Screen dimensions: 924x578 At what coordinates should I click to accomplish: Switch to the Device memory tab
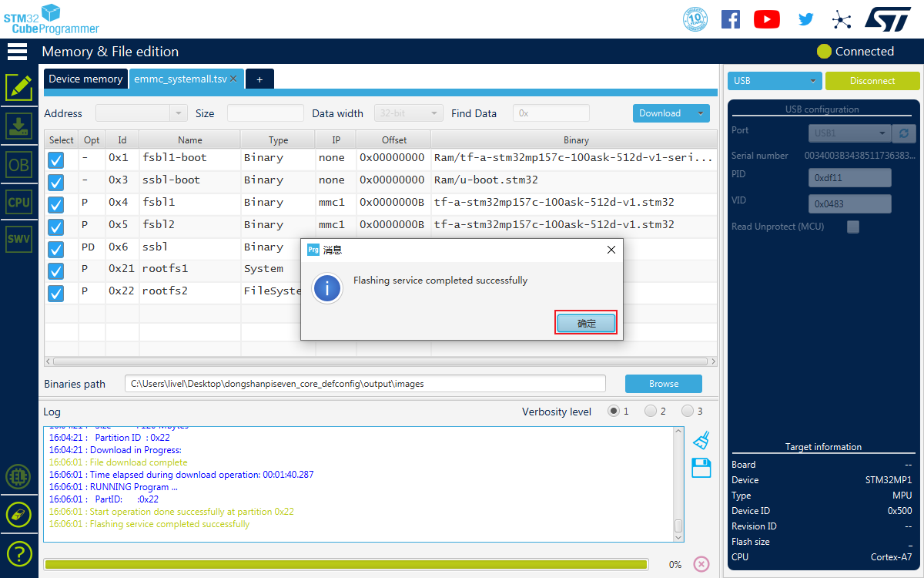[x=85, y=79]
